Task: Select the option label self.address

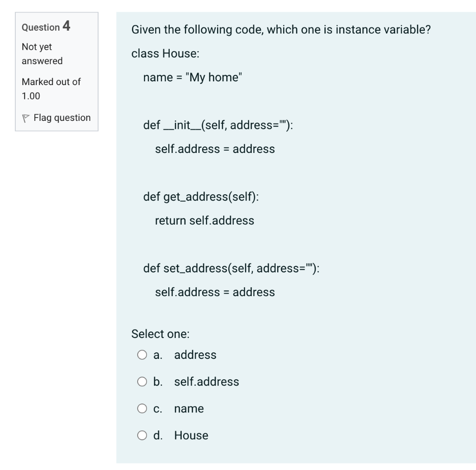Action: (206, 382)
